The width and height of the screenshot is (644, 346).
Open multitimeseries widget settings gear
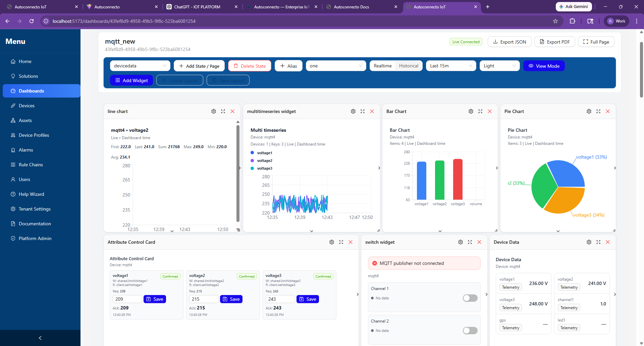[353, 111]
